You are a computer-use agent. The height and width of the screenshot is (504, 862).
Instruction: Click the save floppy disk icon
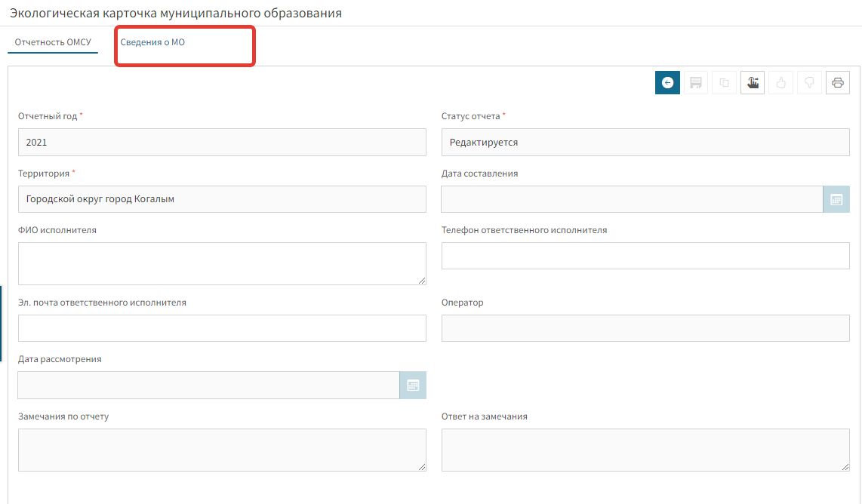pos(696,83)
